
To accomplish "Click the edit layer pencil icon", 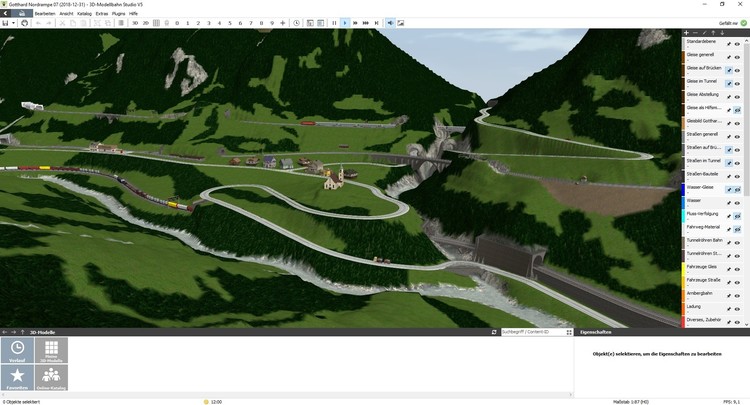I will point(705,33).
